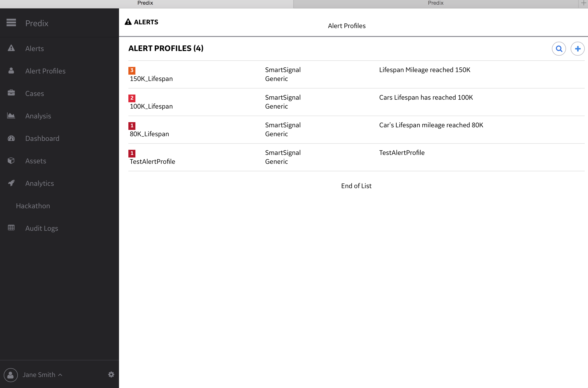Open a new browser tab
Image resolution: width=588 pixels, height=388 pixels.
click(x=584, y=3)
